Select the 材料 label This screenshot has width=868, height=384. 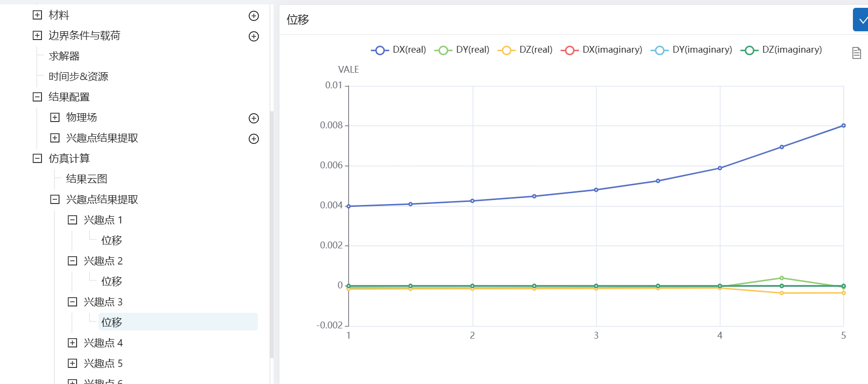pos(59,15)
